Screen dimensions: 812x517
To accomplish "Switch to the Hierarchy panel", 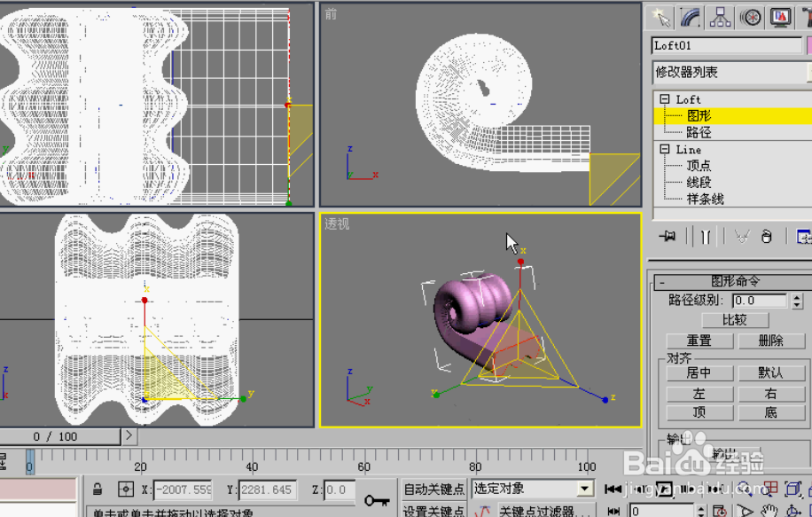I will coord(718,16).
